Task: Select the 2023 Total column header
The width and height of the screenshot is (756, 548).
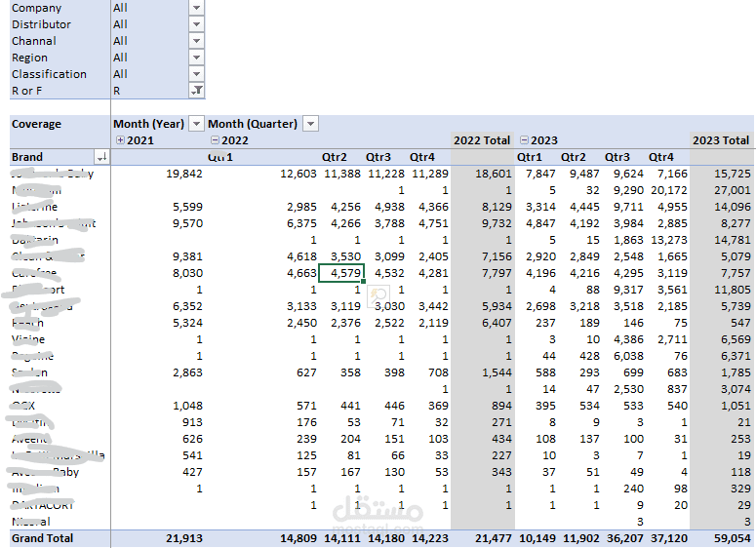Action: click(721, 140)
